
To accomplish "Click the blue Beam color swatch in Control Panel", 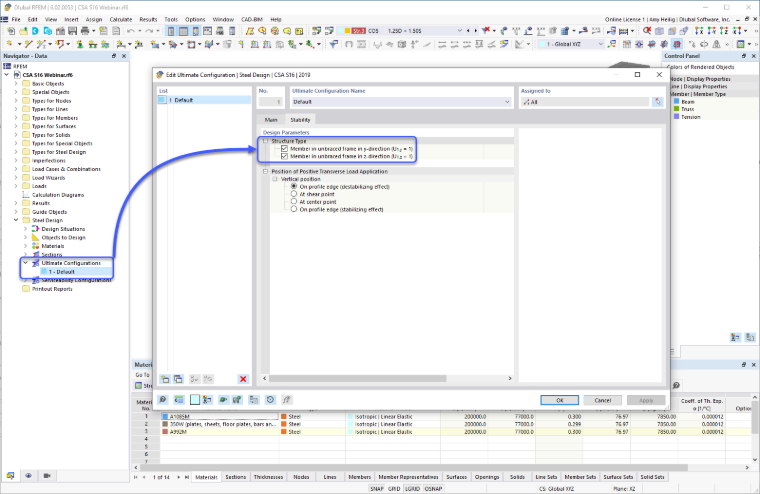I will 677,102.
